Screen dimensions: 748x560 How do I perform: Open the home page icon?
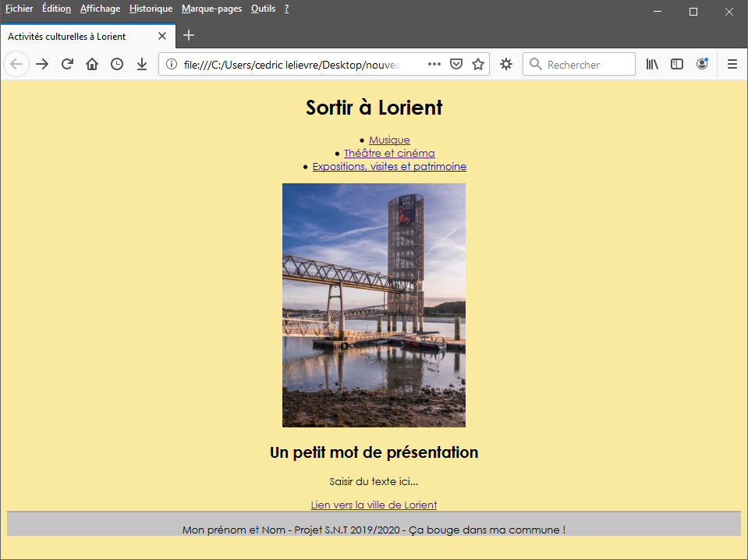point(92,64)
